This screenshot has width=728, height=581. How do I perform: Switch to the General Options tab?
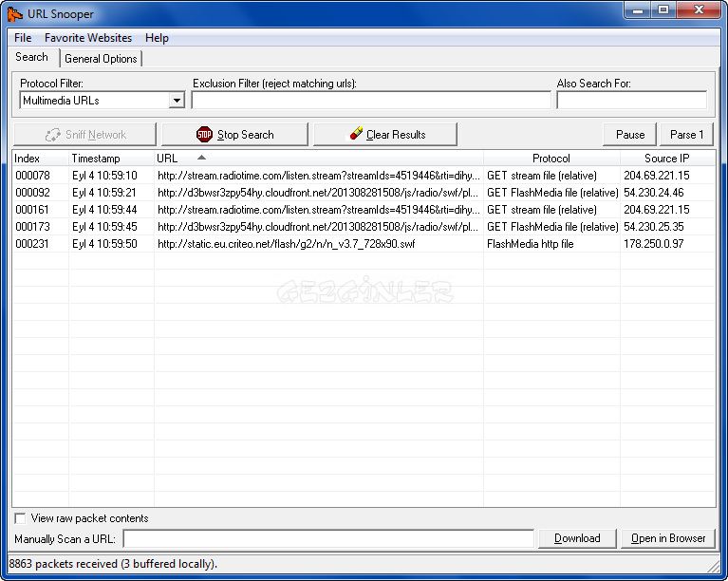pos(101,59)
